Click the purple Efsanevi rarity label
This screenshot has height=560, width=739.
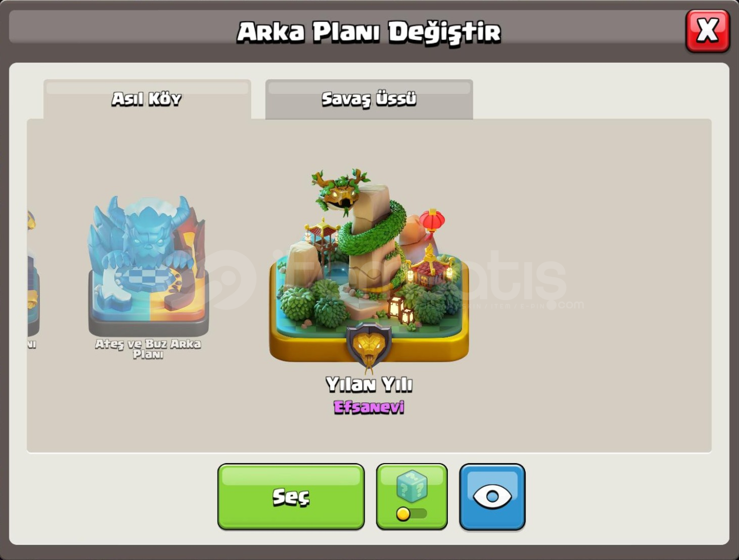[x=369, y=407]
